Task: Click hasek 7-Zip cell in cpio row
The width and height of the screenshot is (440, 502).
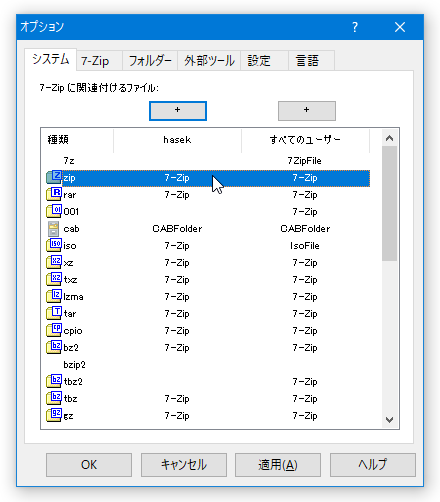Action: point(177,331)
